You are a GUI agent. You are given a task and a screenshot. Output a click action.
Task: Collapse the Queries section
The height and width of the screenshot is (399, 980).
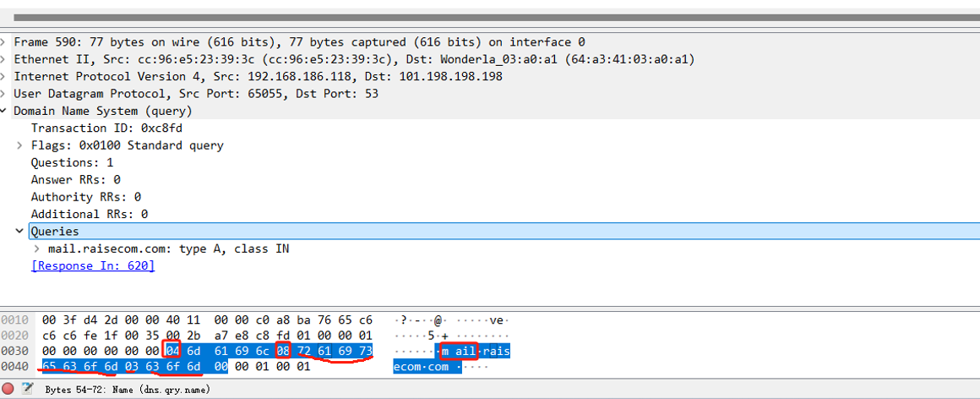point(21,231)
